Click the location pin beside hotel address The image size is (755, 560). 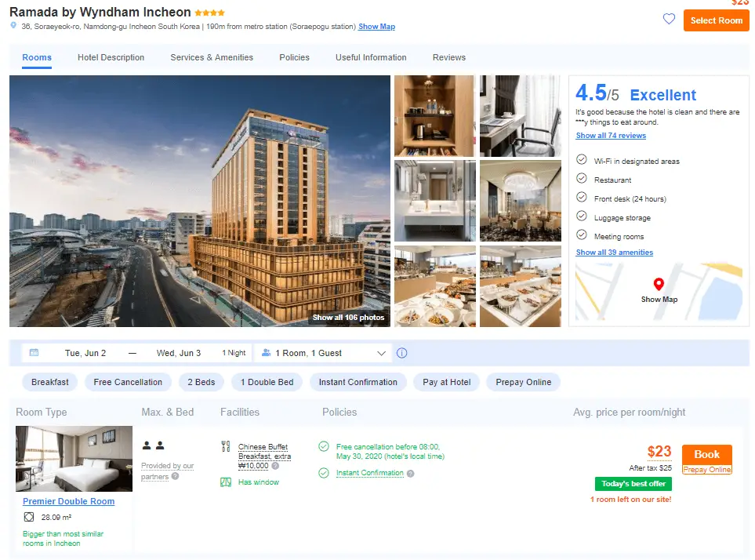(x=13, y=26)
